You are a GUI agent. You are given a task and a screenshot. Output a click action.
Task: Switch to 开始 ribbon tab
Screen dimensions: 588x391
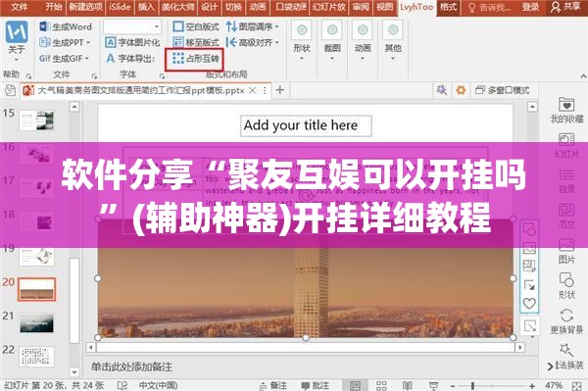tap(54, 7)
